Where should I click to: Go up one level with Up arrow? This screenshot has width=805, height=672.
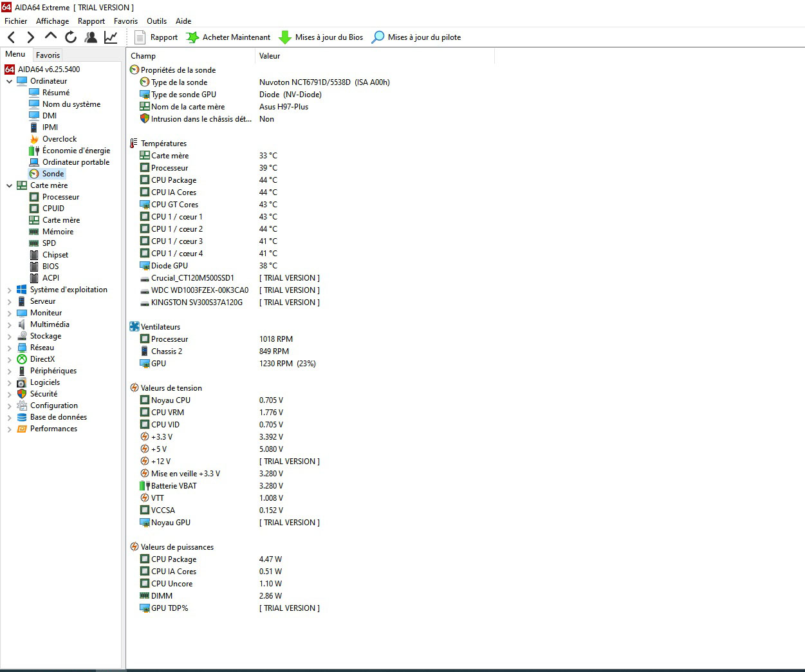click(x=51, y=37)
